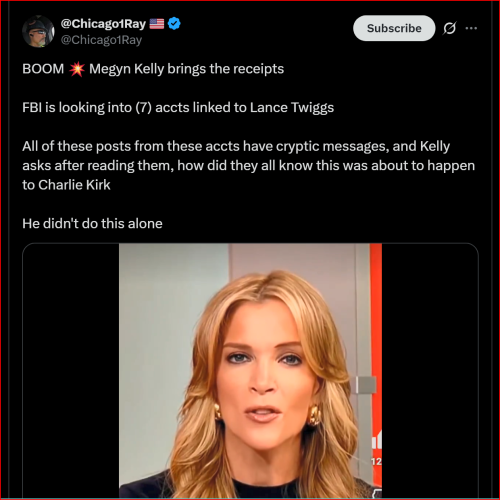Click the "FBI is looking into" sentence

tap(178, 108)
